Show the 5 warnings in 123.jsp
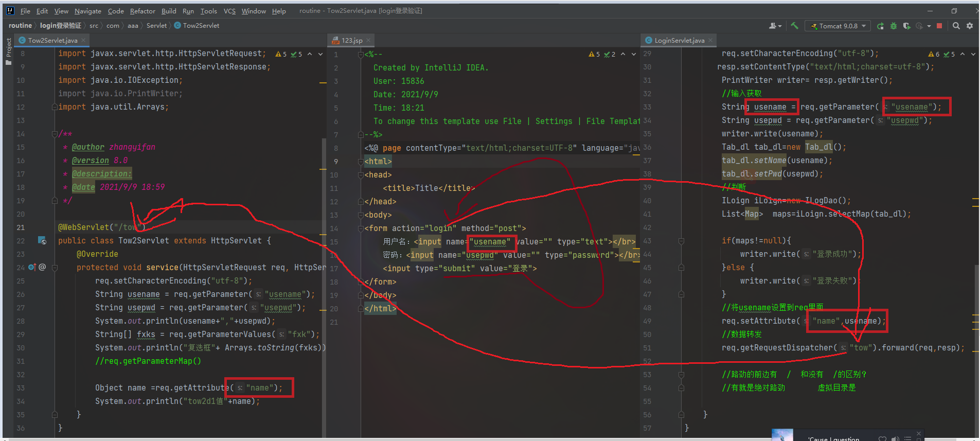This screenshot has width=980, height=441. [594, 54]
